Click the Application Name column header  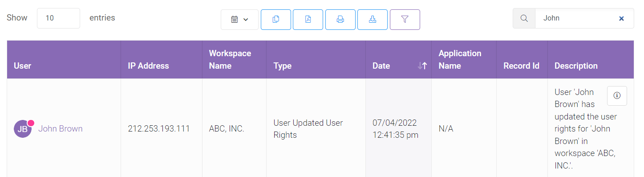464,60
